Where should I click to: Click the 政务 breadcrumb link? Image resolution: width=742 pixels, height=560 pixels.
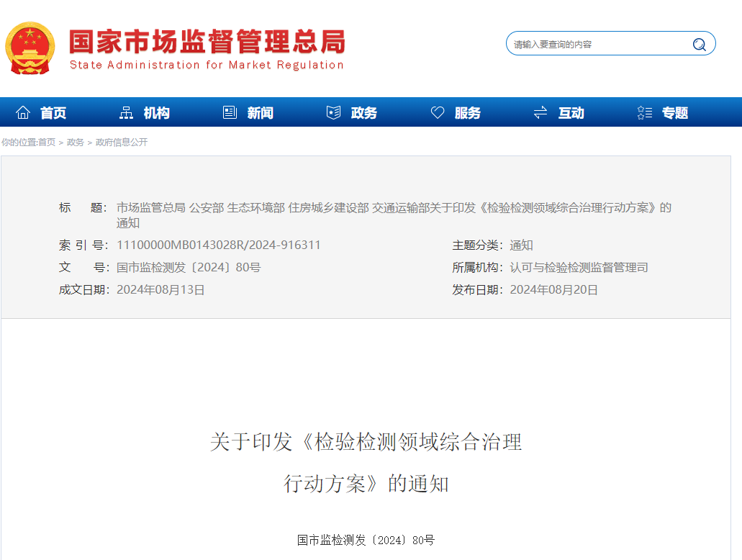(75, 142)
